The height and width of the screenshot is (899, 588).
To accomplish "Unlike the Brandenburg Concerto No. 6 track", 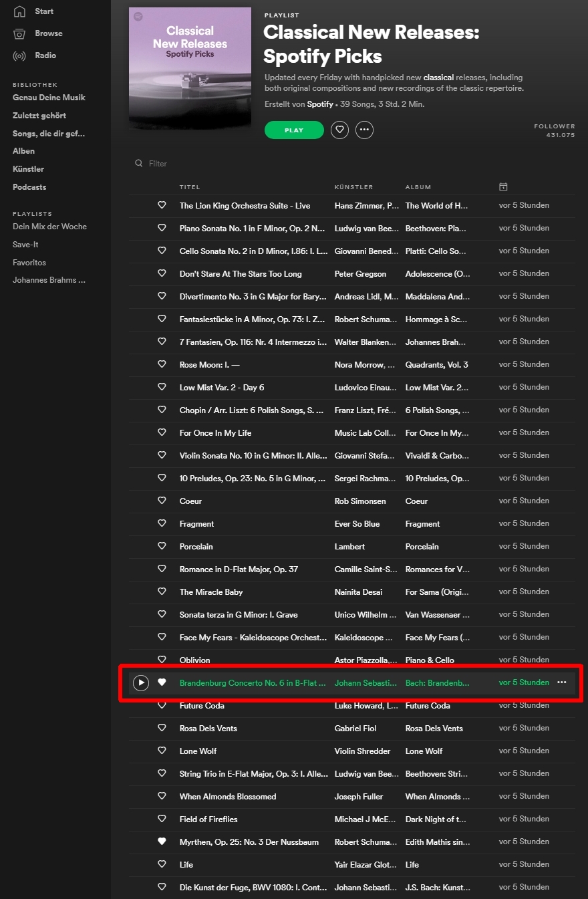I will pos(162,682).
